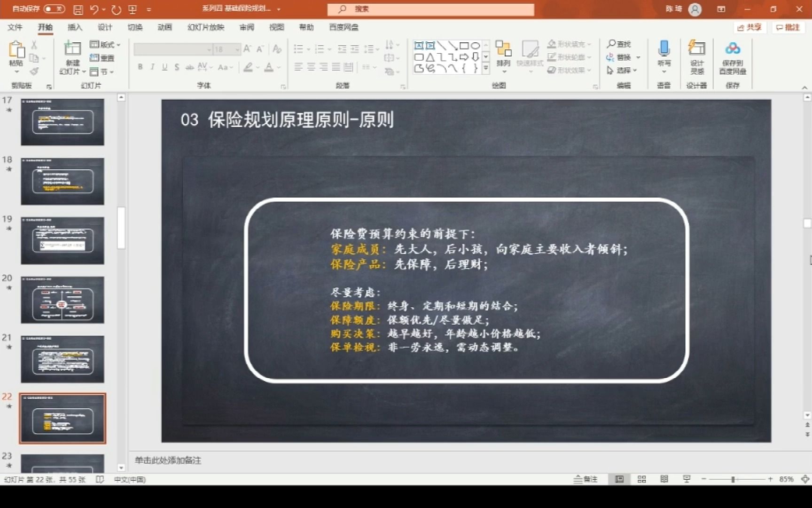
Task: Click the user account avatar icon
Action: (x=695, y=9)
